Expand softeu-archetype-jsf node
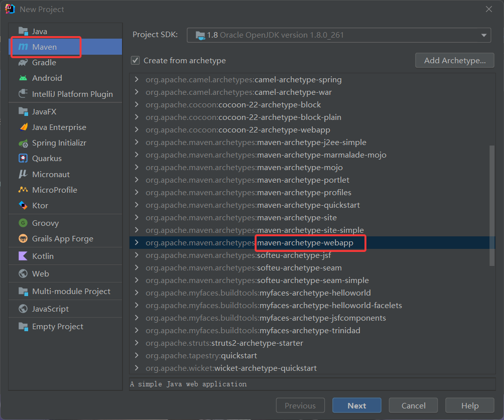Screen dimensions: 504x420 click(x=137, y=255)
